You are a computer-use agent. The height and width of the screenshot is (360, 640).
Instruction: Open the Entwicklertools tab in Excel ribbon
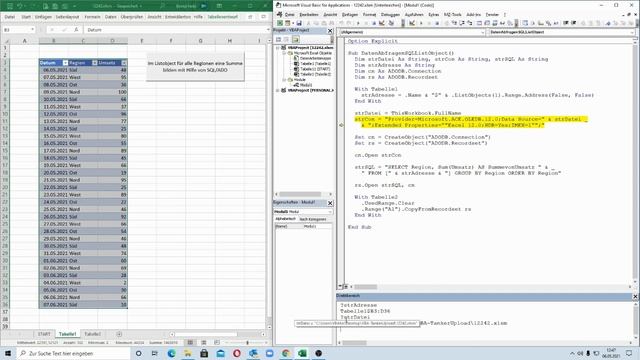(178, 17)
